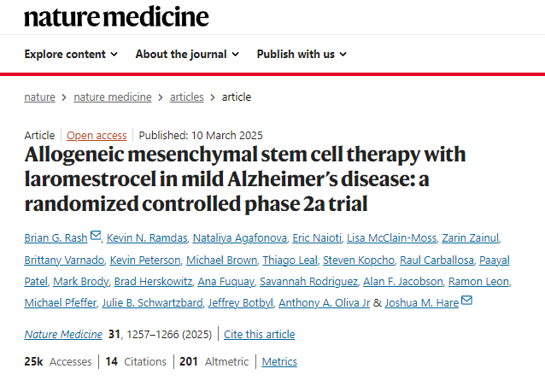
Task: Open the nature medicine breadcrumb link
Action: pos(113,97)
